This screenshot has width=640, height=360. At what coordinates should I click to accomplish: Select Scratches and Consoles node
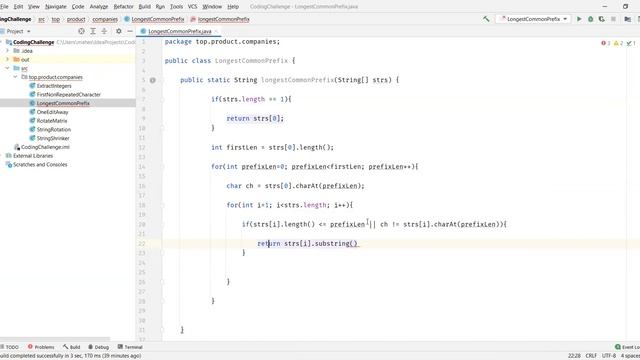(x=40, y=164)
